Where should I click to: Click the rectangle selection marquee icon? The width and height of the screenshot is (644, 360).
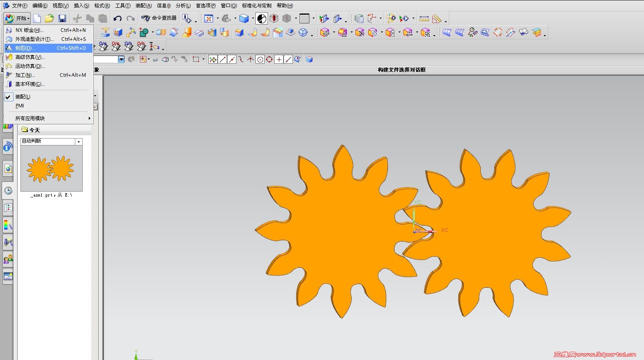pos(196,60)
